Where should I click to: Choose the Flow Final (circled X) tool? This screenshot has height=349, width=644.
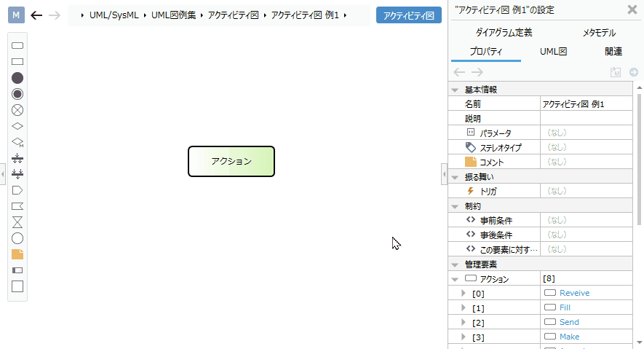[x=17, y=110]
